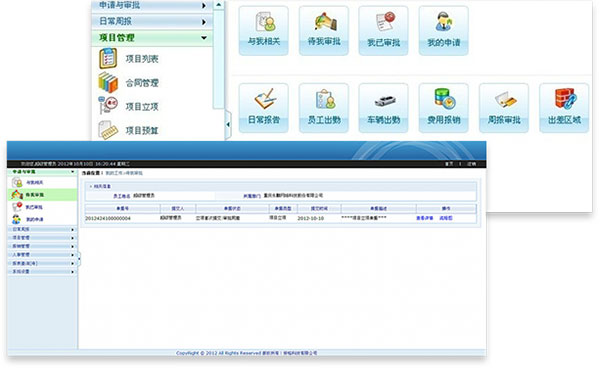600x368 pixels.
Task: Expand 日常周报 section in front window
Action: point(42,230)
